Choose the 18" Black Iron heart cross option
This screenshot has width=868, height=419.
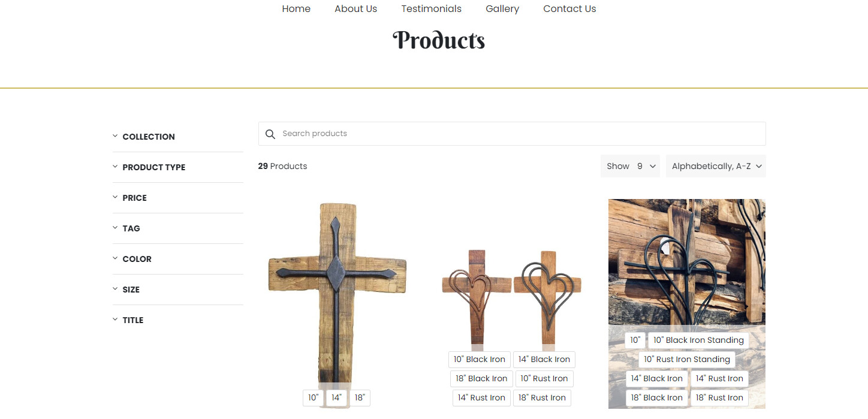[481, 378]
